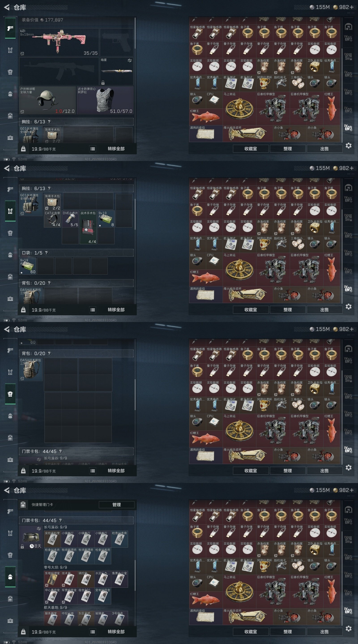Select the highlighted weapon tab in the sidebar
The width and height of the screenshot is (358, 644).
(10, 28)
